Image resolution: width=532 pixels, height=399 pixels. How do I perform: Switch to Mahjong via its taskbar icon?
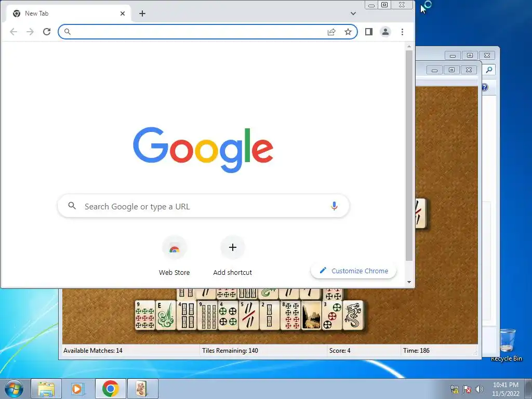(x=142, y=389)
